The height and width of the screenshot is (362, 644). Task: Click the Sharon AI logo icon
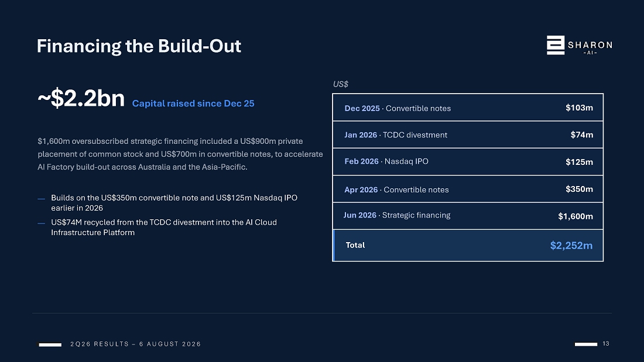pos(555,45)
